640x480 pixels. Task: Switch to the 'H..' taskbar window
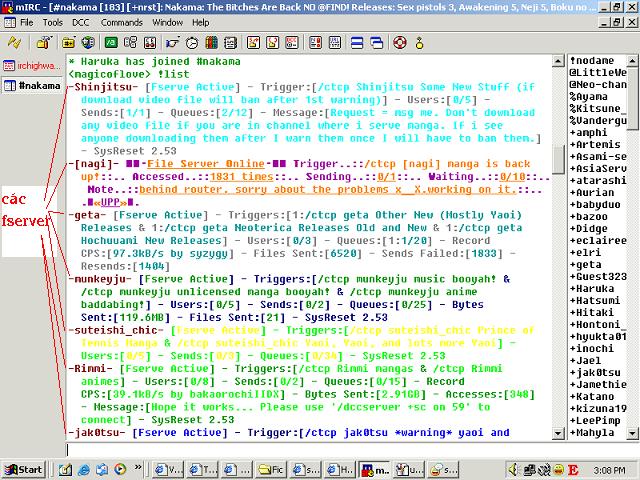click(x=340, y=470)
